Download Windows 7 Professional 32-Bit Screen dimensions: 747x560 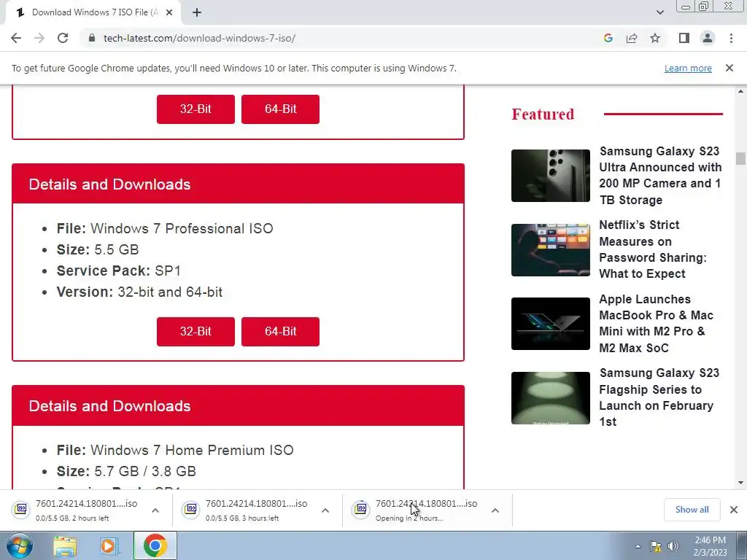(196, 332)
